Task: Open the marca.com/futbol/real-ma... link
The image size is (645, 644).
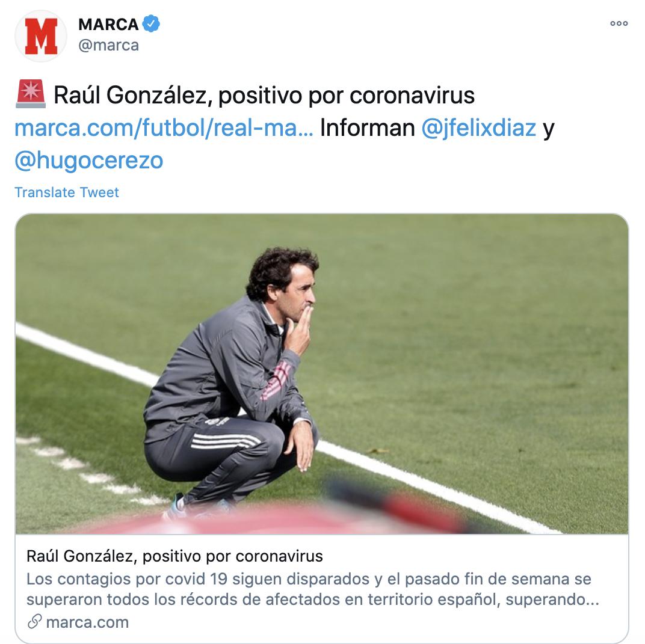Action: (164, 128)
